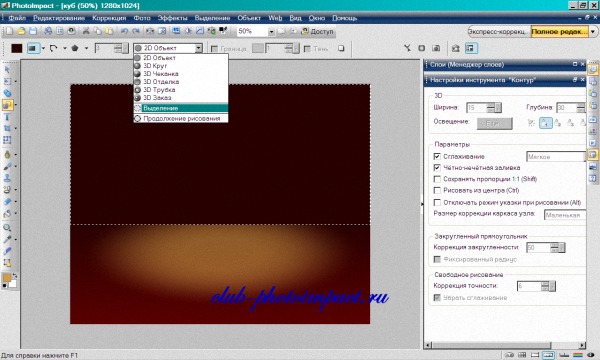Select the Text tool in left toolbar
Viewport: 600px width, 360px height.
pyautogui.click(x=7, y=117)
